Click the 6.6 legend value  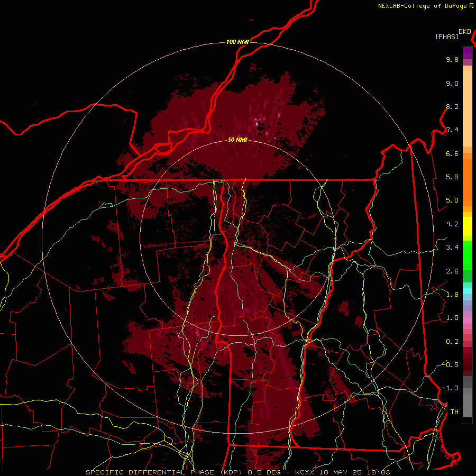pyautogui.click(x=452, y=153)
